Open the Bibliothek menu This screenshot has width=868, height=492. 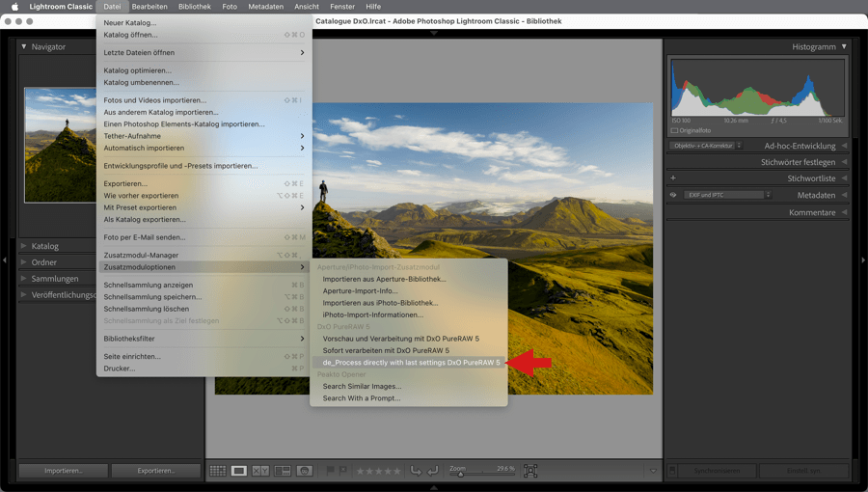click(x=194, y=7)
